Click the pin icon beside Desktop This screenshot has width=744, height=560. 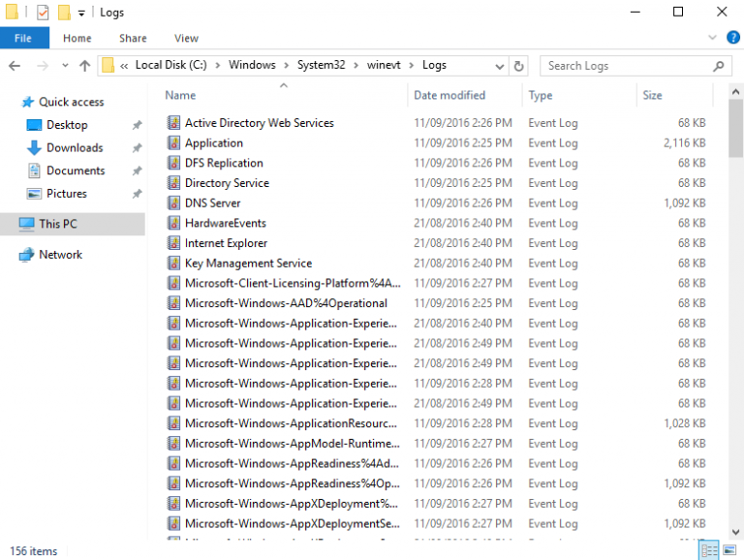click(137, 125)
